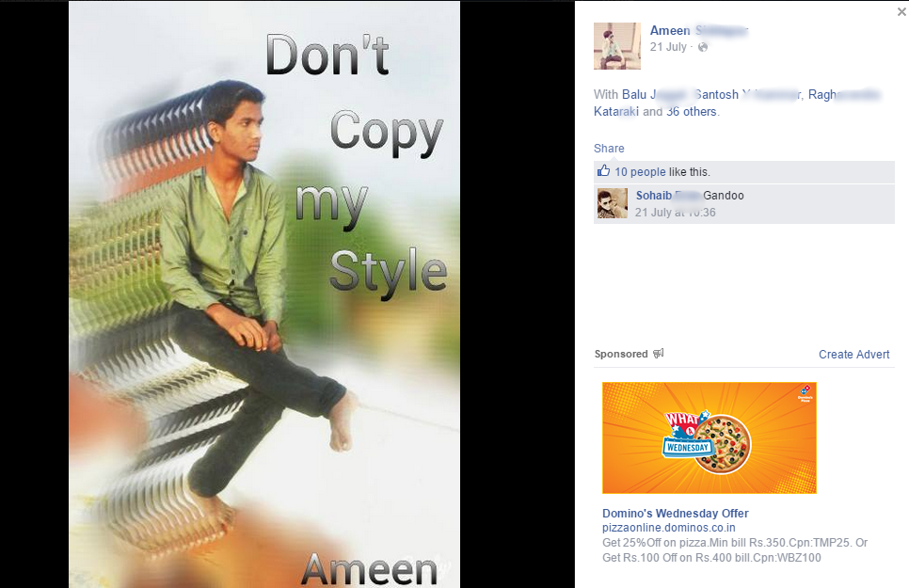909x588 pixels.
Task: Click the Share link
Action: click(x=609, y=149)
